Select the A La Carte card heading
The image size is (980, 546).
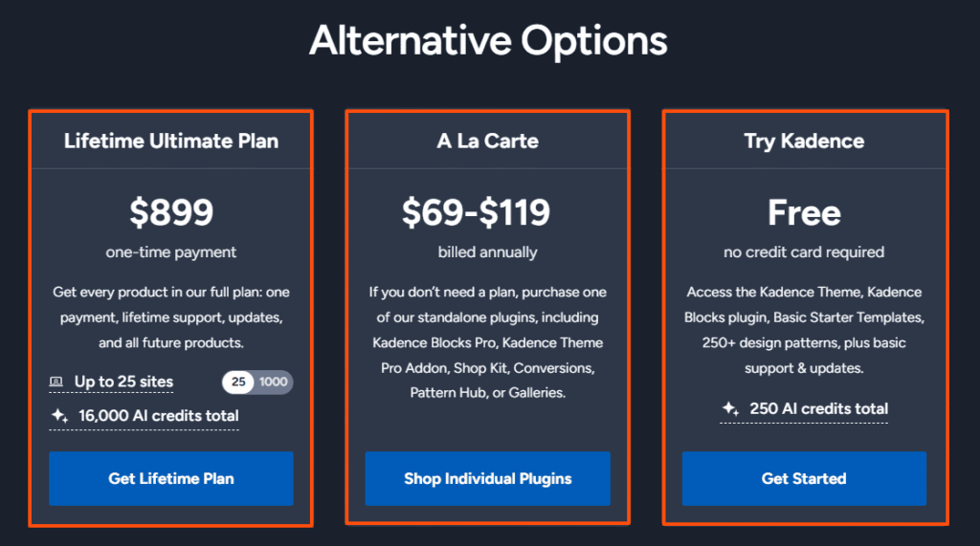[x=487, y=142]
